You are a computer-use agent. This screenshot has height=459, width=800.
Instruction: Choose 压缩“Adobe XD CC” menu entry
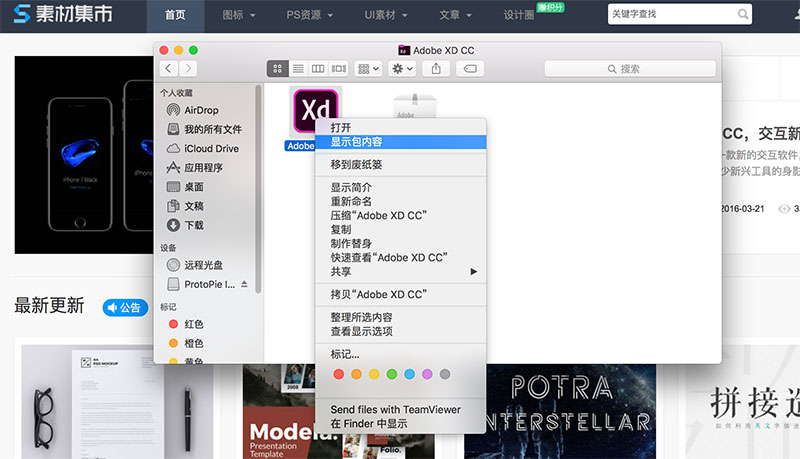pos(401,215)
